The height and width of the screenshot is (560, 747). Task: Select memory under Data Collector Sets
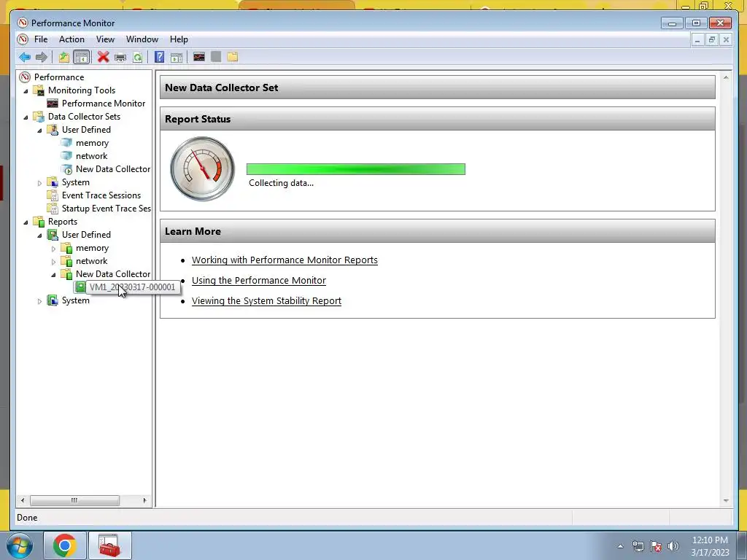(92, 143)
